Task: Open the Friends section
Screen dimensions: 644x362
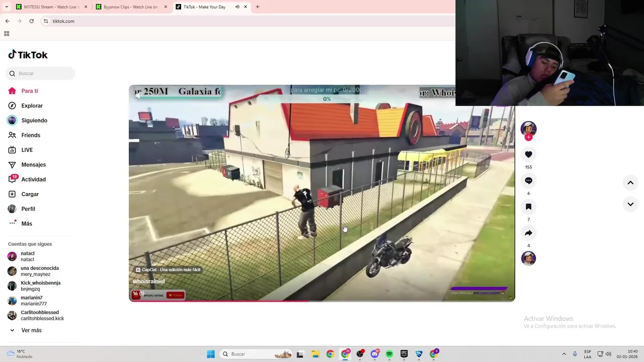Action: click(x=24, y=135)
